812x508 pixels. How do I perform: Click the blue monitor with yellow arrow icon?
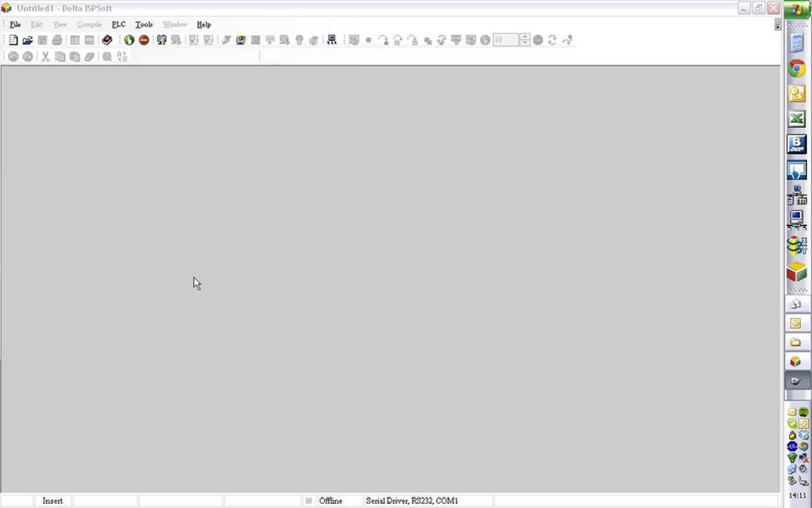coord(161,40)
